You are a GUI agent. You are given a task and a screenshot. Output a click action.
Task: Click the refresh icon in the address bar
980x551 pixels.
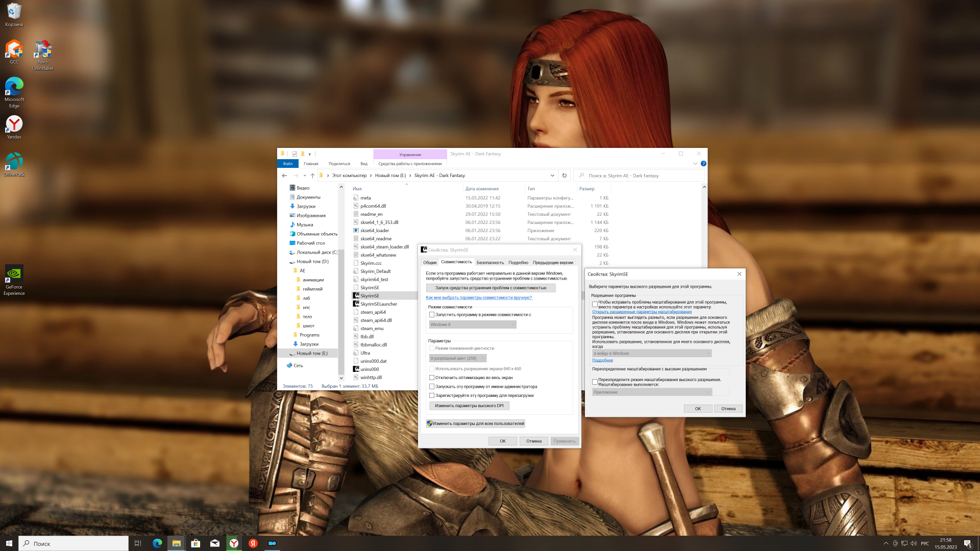564,176
